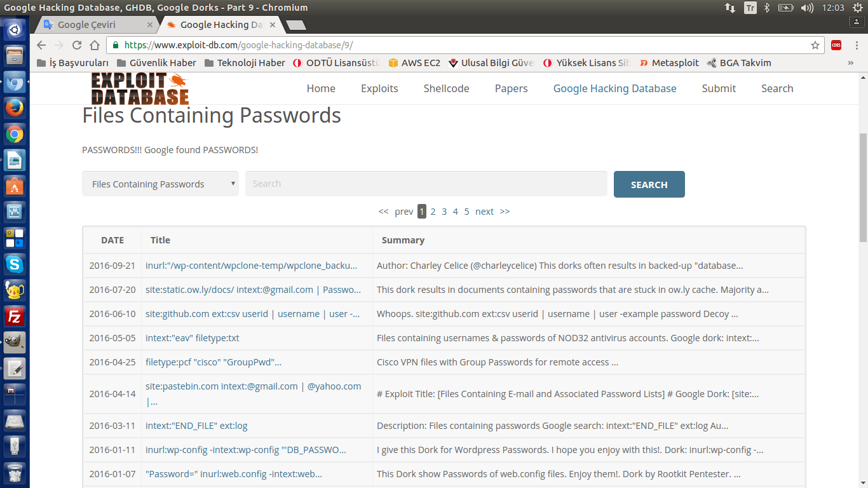This screenshot has height=488, width=868.
Task: Open the sound volume indicator
Action: point(807,8)
